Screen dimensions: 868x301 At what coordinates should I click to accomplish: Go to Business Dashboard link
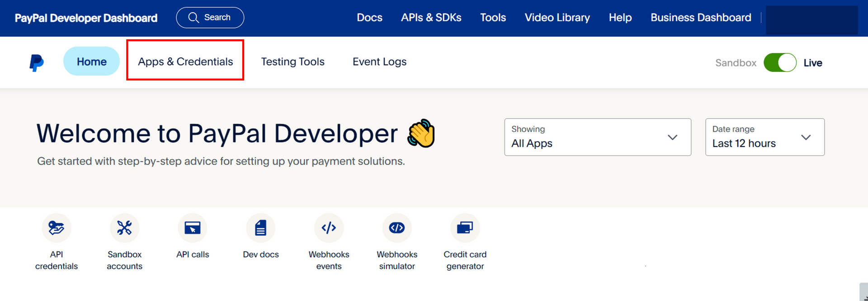(701, 18)
